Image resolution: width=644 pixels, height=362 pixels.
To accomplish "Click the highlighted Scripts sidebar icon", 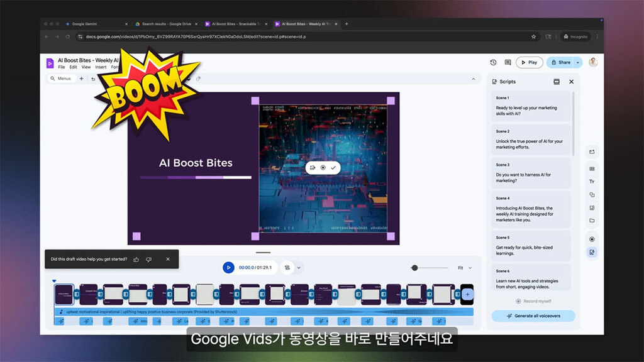I will [x=592, y=252].
